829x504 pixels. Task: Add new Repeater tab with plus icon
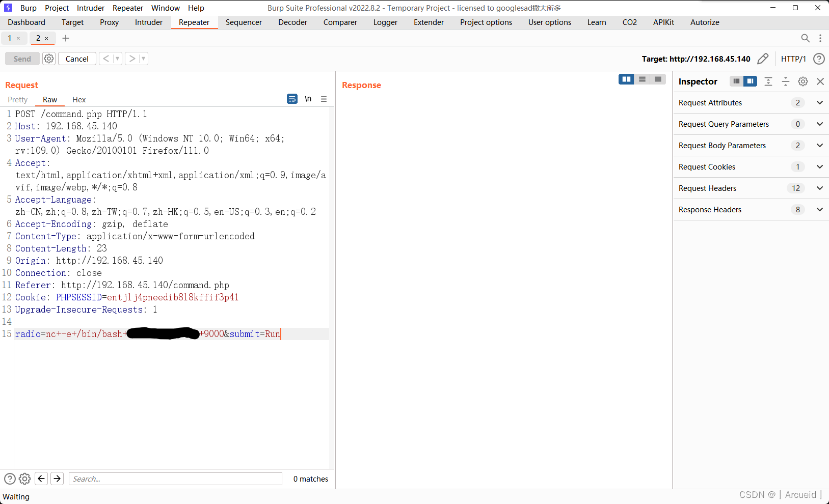pyautogui.click(x=66, y=38)
